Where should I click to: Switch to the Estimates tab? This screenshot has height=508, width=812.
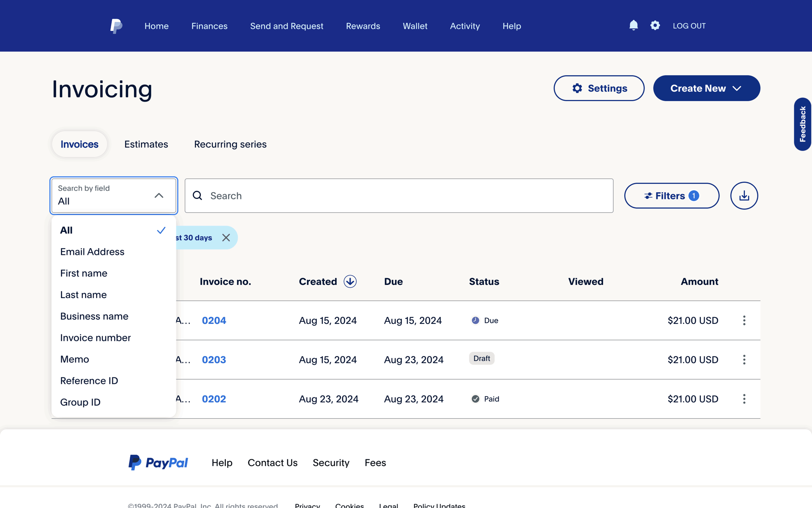pos(146,144)
